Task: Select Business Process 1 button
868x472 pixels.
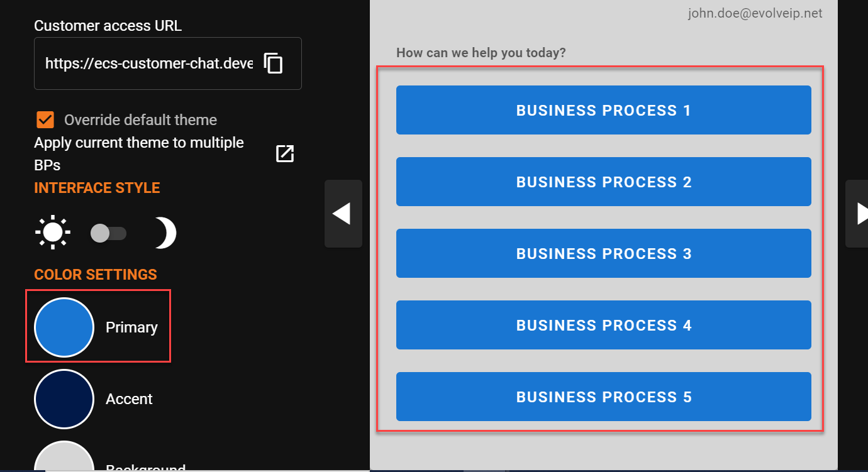Action: click(x=603, y=110)
